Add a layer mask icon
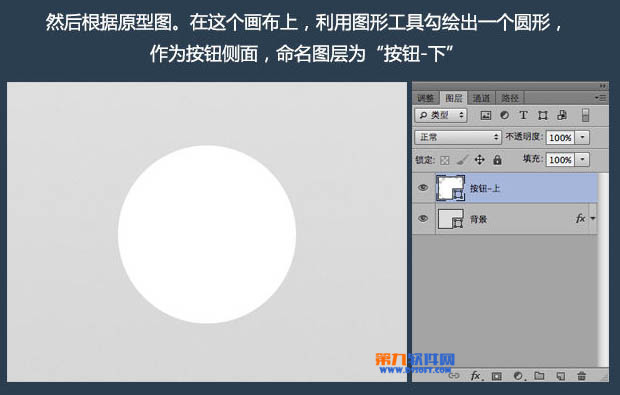 (497, 376)
